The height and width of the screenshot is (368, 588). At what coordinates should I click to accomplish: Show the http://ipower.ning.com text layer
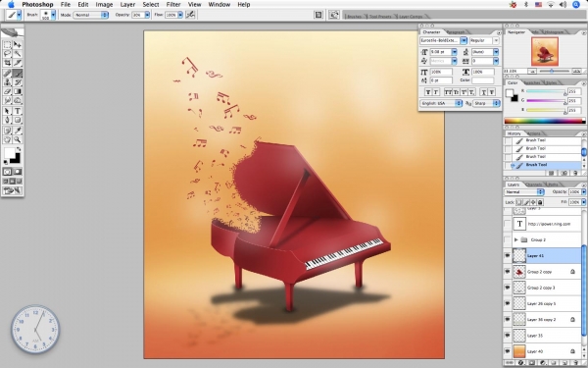[x=508, y=224]
